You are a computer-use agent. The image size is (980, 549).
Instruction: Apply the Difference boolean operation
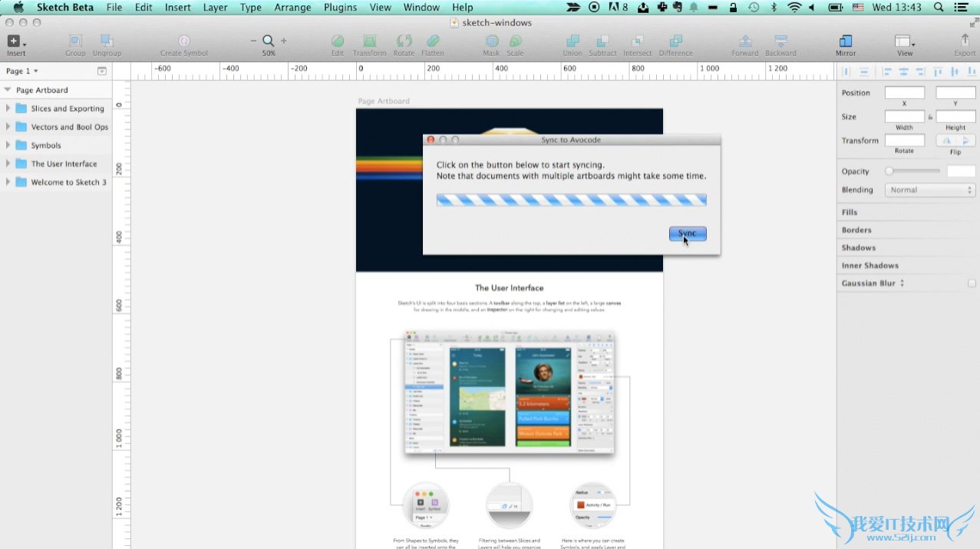pyautogui.click(x=675, y=41)
